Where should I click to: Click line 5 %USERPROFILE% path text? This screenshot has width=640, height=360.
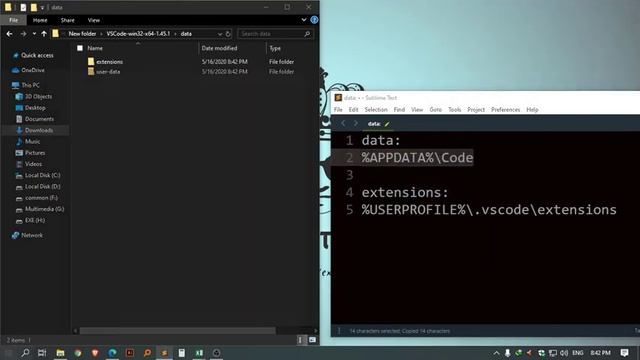click(x=489, y=210)
